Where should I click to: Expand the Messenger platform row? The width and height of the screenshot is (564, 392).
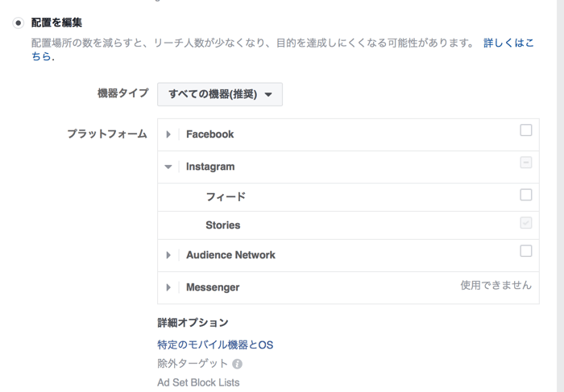pyautogui.click(x=168, y=287)
